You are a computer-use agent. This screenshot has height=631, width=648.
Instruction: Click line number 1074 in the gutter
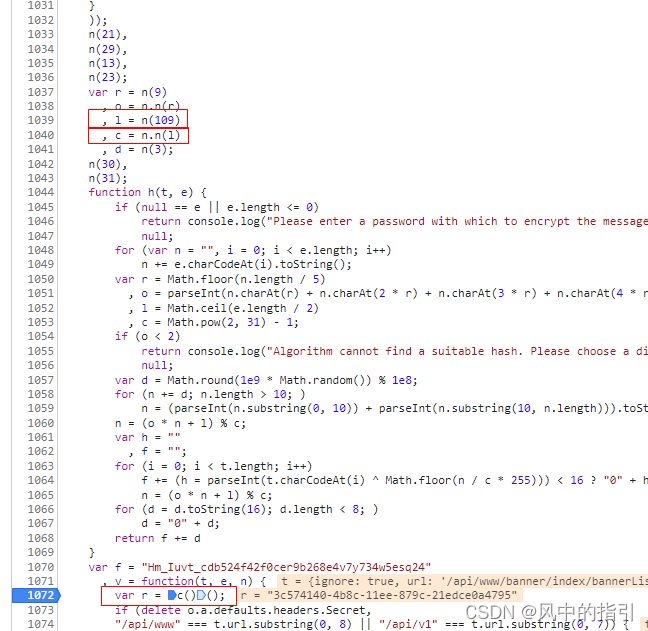tap(40, 624)
